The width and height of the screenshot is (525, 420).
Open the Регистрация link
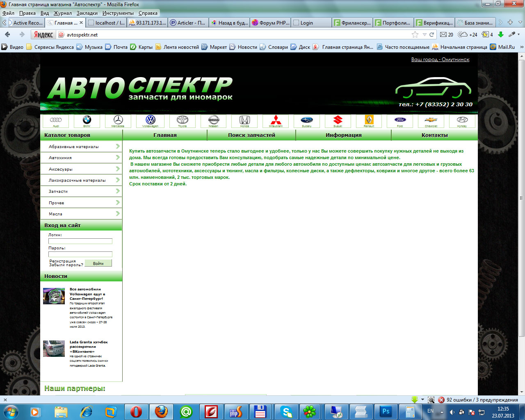62,261
